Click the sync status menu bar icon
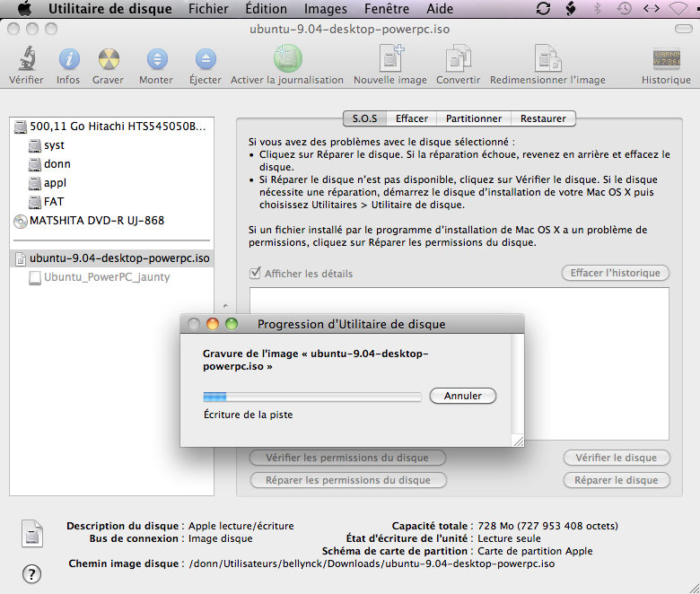 pos(543,8)
